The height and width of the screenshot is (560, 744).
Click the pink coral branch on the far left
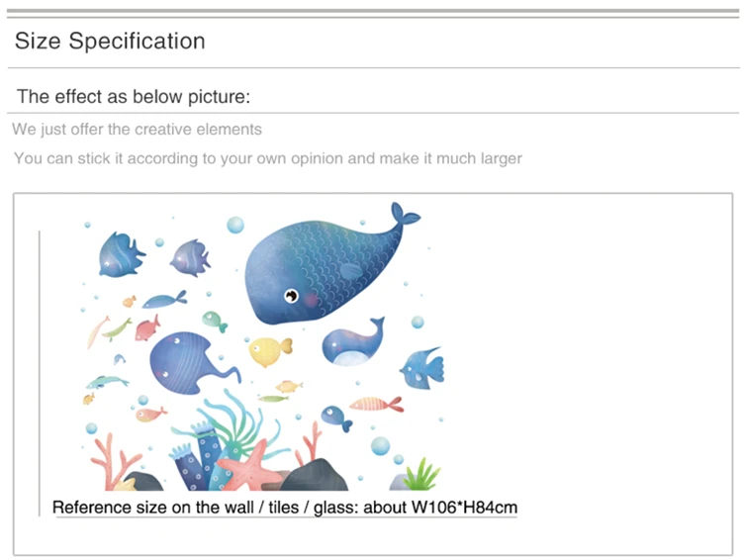point(115,462)
